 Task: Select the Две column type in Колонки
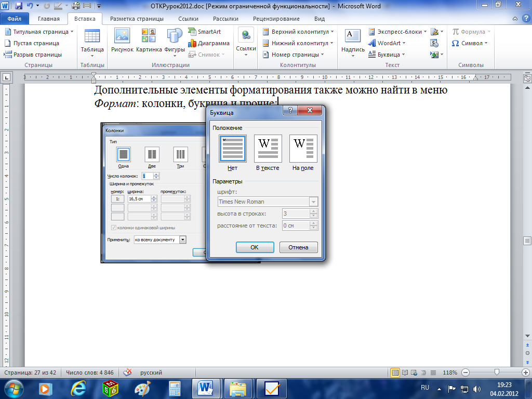pyautogui.click(x=152, y=154)
